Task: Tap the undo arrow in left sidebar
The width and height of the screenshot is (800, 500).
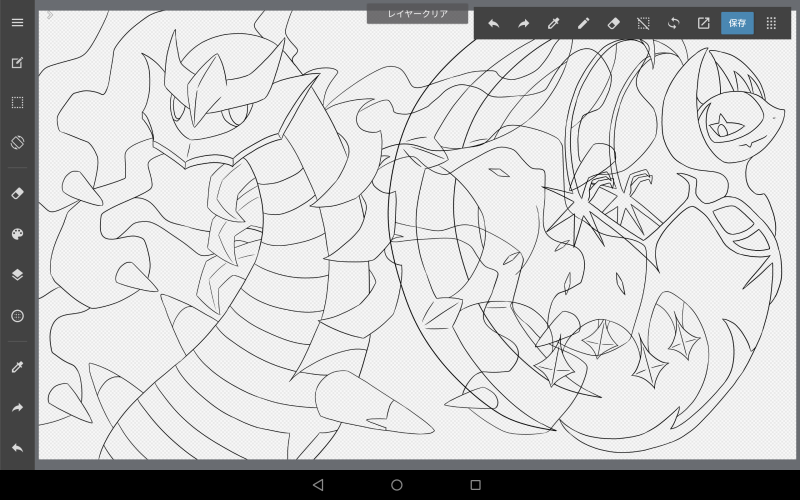Action: [17, 448]
